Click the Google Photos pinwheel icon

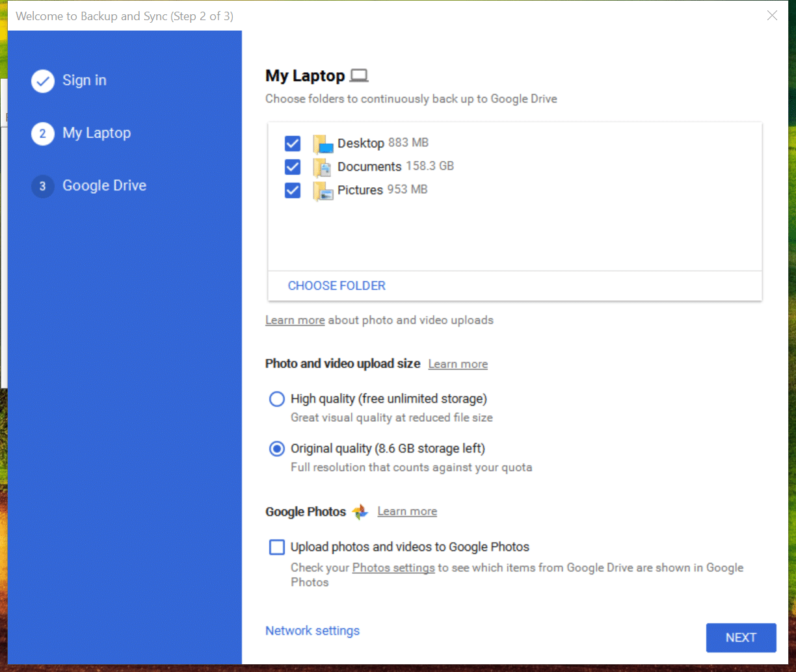point(360,512)
